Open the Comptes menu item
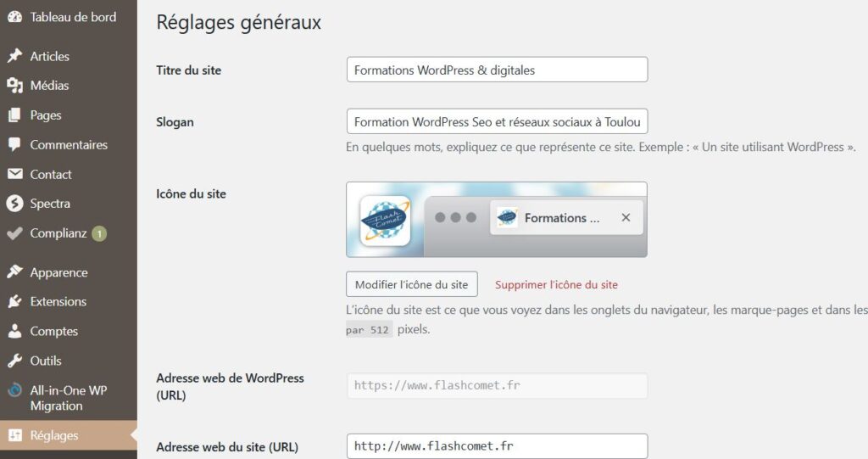Viewport: 868px width, 459px height. click(54, 332)
